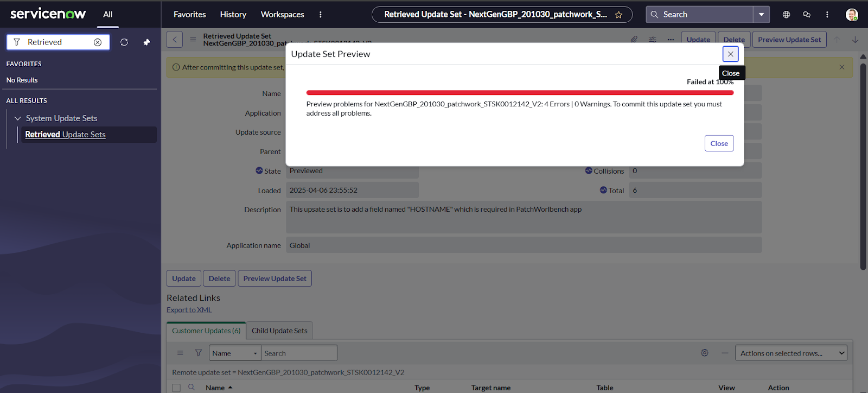Clear the Retrieved navigator filter

[x=98, y=42]
